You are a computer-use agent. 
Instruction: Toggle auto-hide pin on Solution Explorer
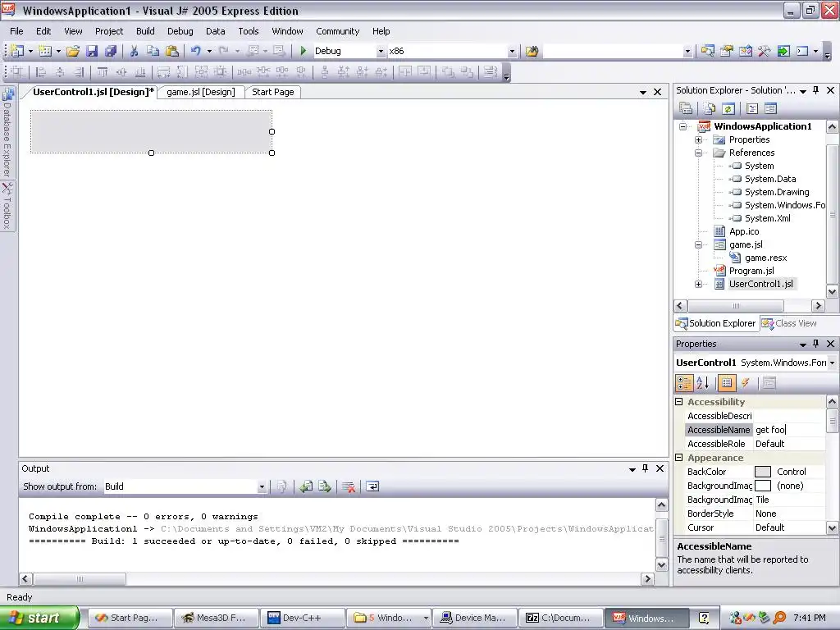[x=816, y=90]
